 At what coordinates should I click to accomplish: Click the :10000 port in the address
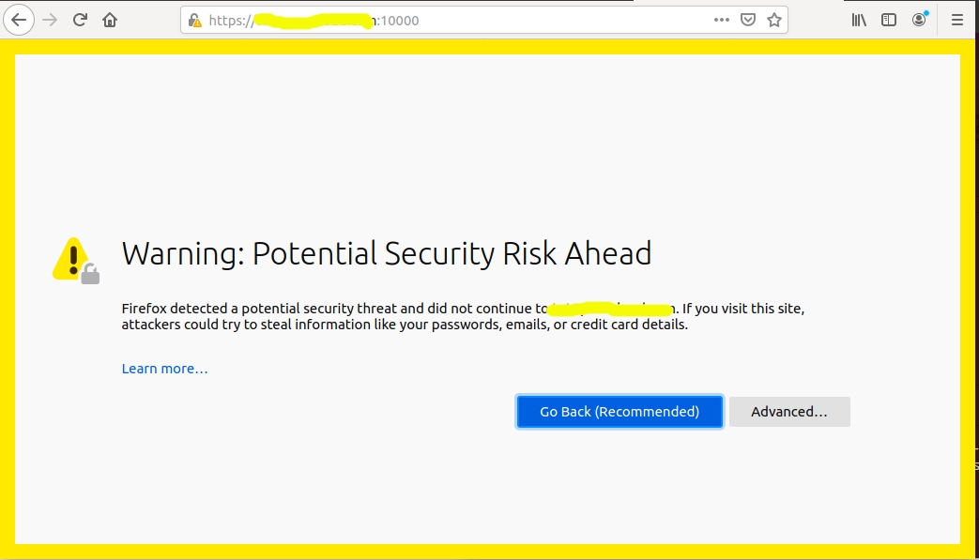[x=400, y=20]
